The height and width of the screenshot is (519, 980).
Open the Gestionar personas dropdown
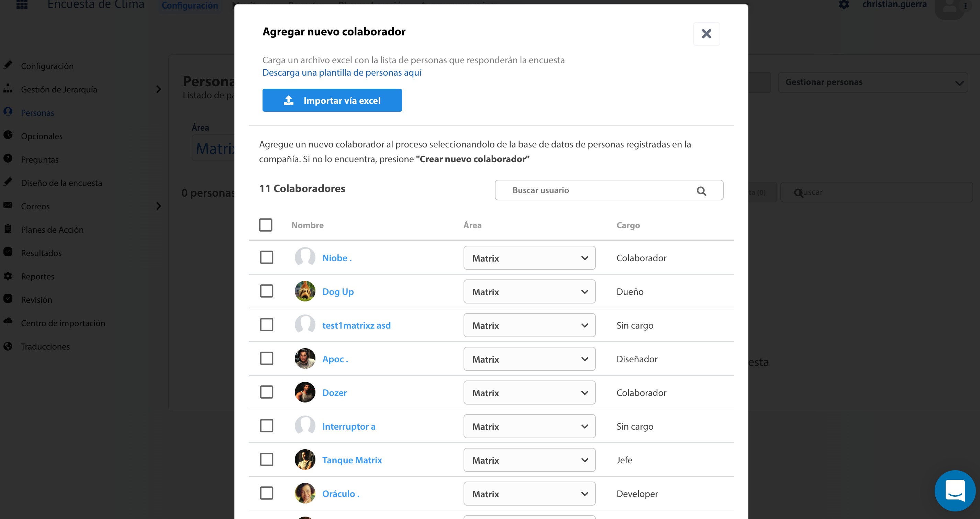pos(873,82)
